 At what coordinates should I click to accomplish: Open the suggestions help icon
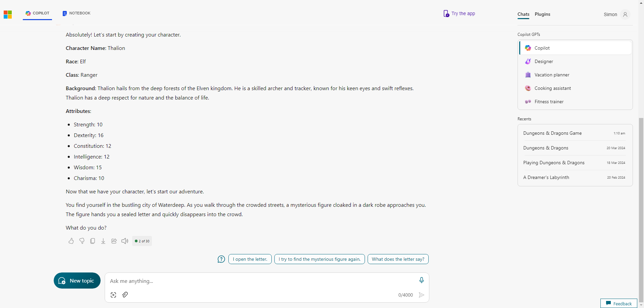(x=221, y=259)
